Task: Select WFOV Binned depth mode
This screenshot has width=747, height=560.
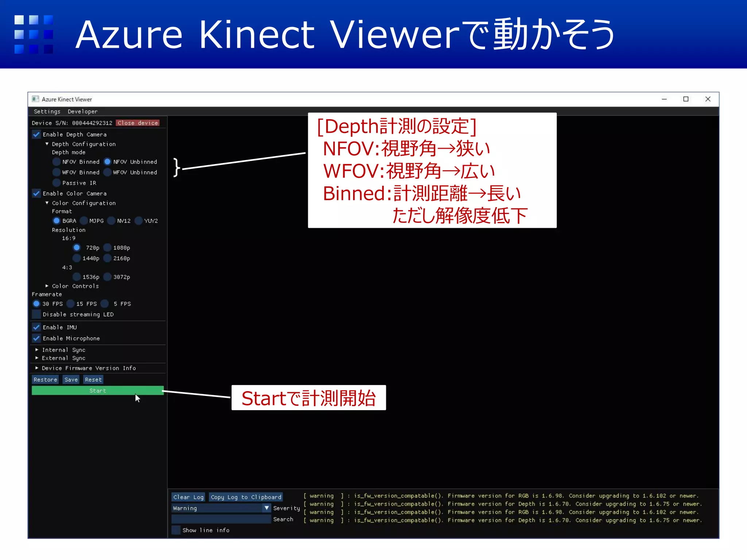Action: (57, 172)
